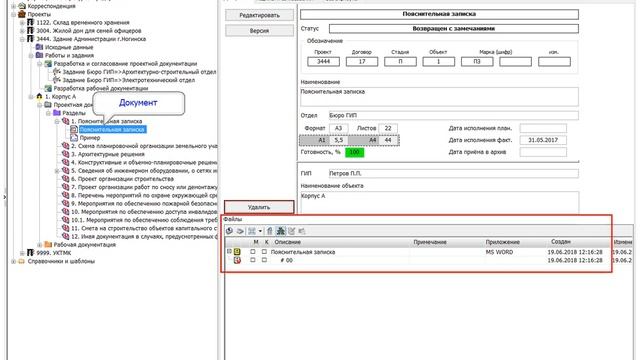640x360 pixels.
Task: Expand 1122. Склад временного хранения node
Action: [22, 22]
